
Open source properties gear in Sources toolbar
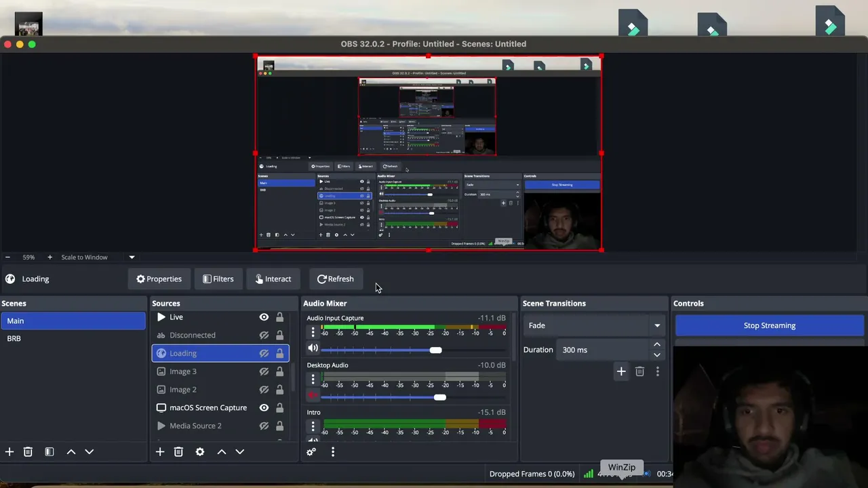pos(200,452)
